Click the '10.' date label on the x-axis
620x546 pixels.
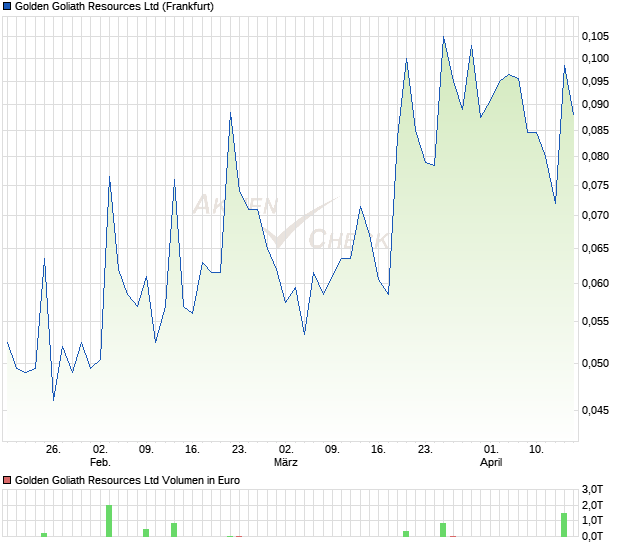point(537,450)
